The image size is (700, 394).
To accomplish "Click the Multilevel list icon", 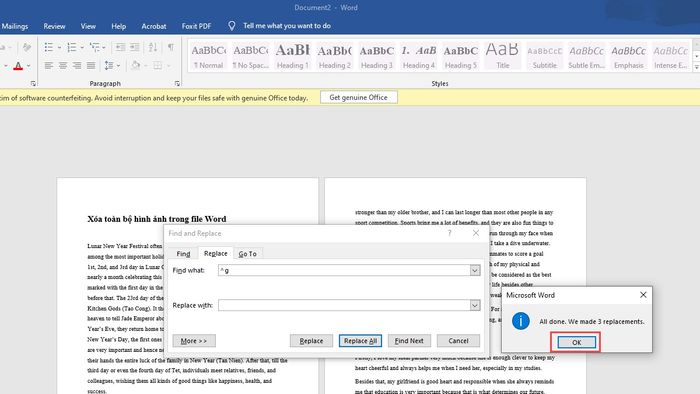I will tap(95, 47).
